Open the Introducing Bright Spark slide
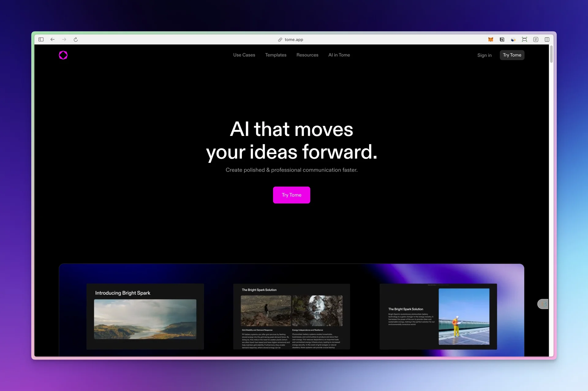The height and width of the screenshot is (391, 588). click(145, 316)
